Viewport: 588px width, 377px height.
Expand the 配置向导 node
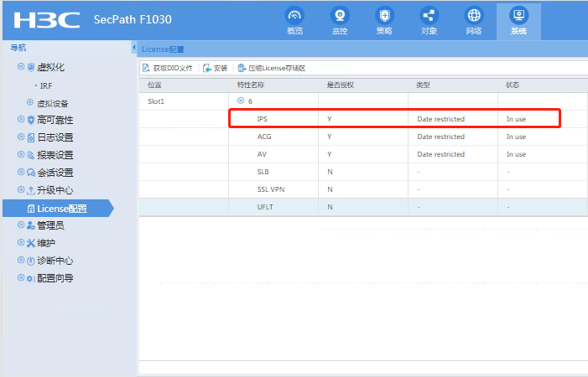[21, 277]
